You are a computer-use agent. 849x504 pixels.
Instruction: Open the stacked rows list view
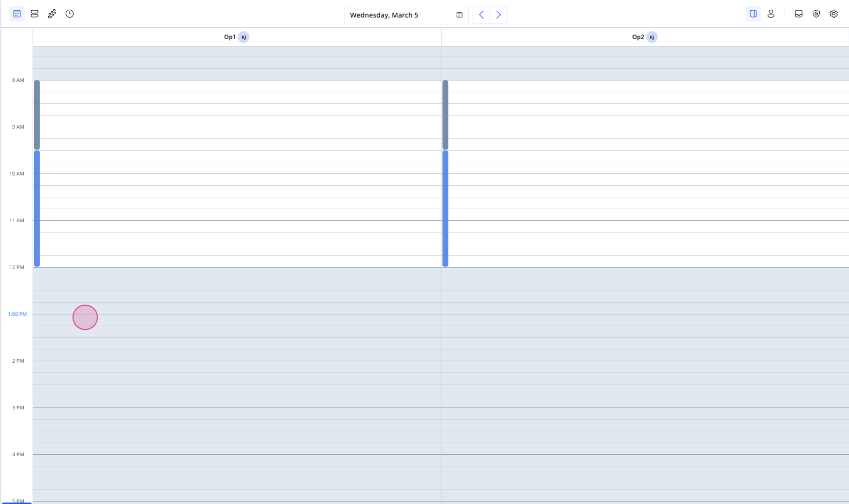[35, 14]
